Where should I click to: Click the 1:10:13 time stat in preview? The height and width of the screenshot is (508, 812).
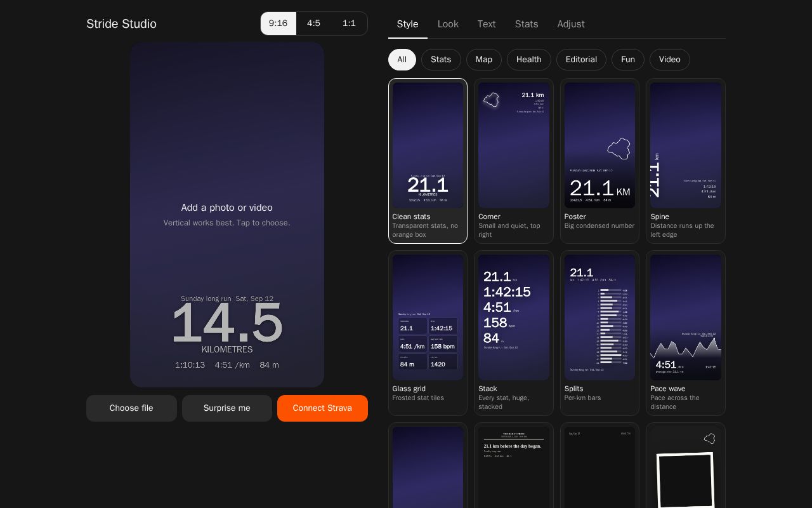190,365
